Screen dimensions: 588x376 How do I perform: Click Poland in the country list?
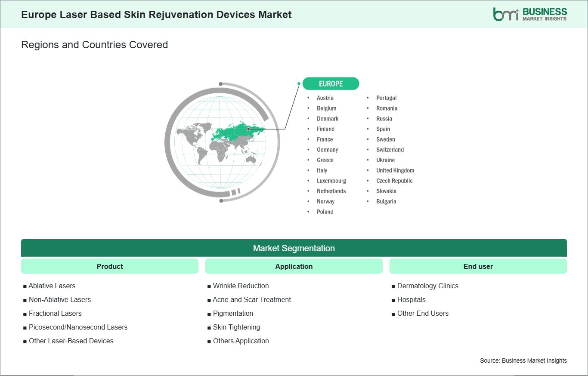pyautogui.click(x=325, y=212)
